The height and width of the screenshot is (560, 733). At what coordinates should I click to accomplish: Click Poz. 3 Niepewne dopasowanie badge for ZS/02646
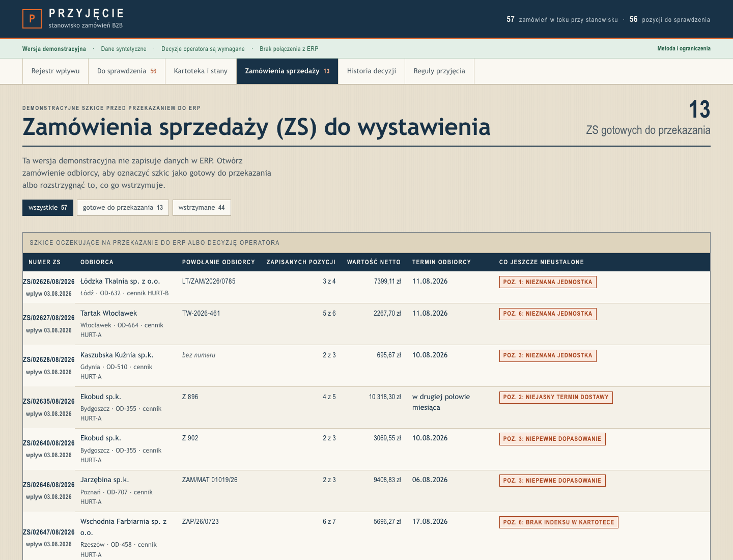point(552,481)
